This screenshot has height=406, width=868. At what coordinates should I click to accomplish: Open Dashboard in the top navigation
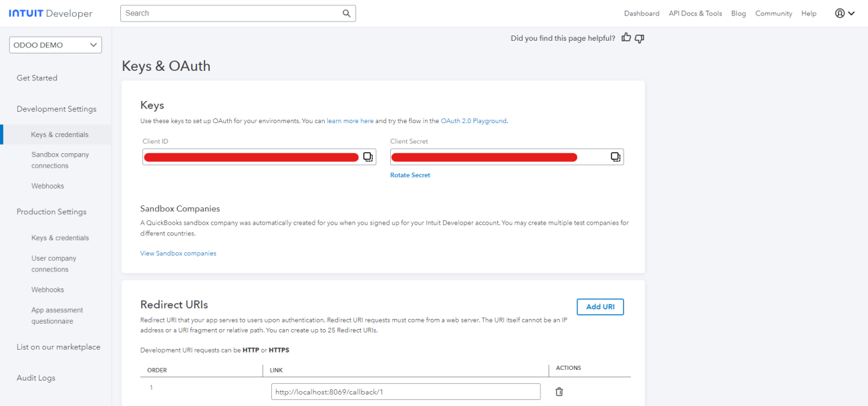(x=641, y=13)
